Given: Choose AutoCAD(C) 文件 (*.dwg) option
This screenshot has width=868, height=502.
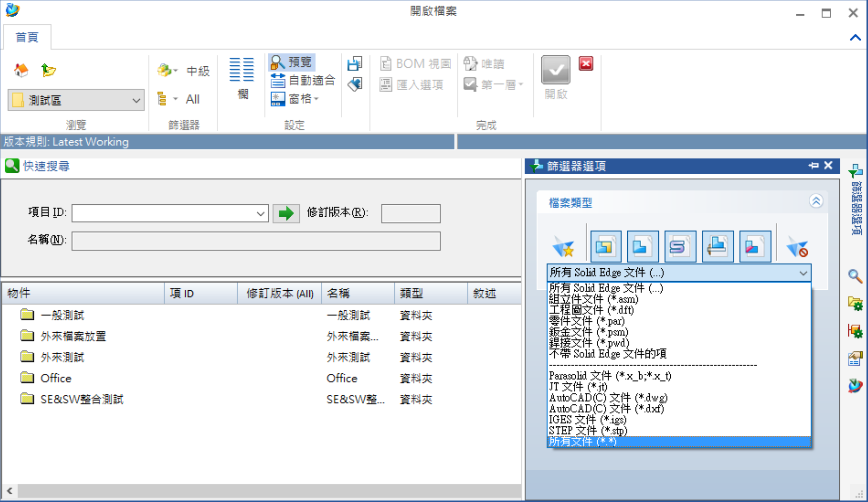Looking at the screenshot, I should click(x=679, y=398).
